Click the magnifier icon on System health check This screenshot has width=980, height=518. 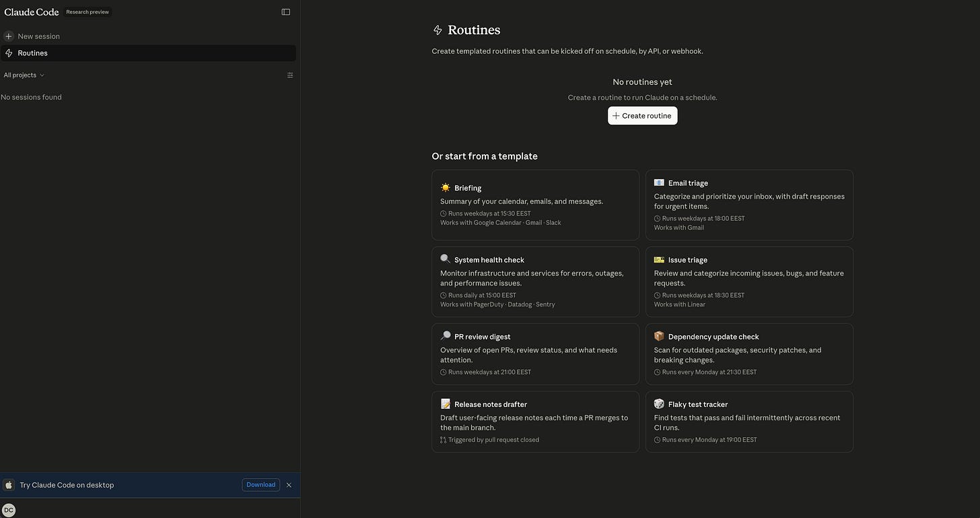pos(446,259)
